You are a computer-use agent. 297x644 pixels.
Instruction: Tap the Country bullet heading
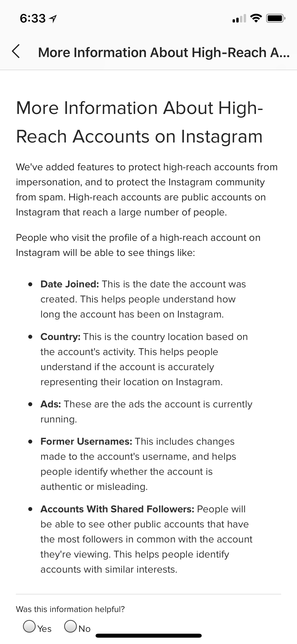(x=60, y=337)
